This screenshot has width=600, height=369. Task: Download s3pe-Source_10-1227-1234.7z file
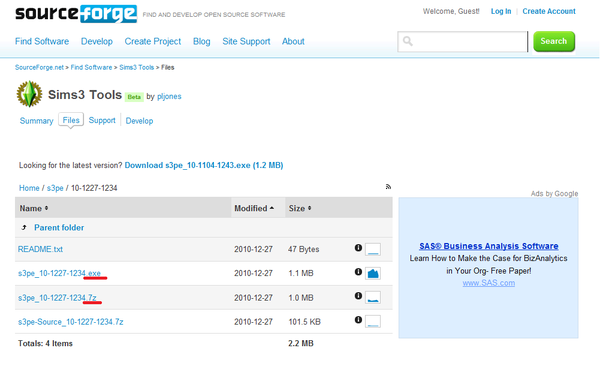[70, 322]
